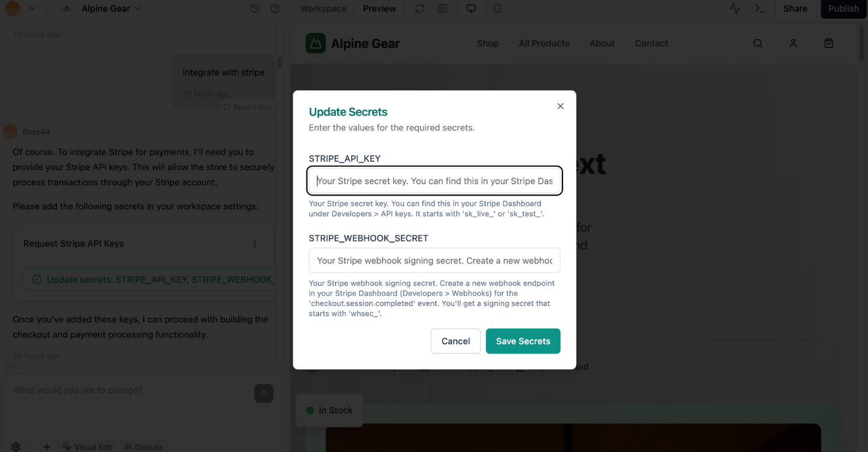Refresh the preview with the reload icon
This screenshot has width=868, height=452.
419,9
